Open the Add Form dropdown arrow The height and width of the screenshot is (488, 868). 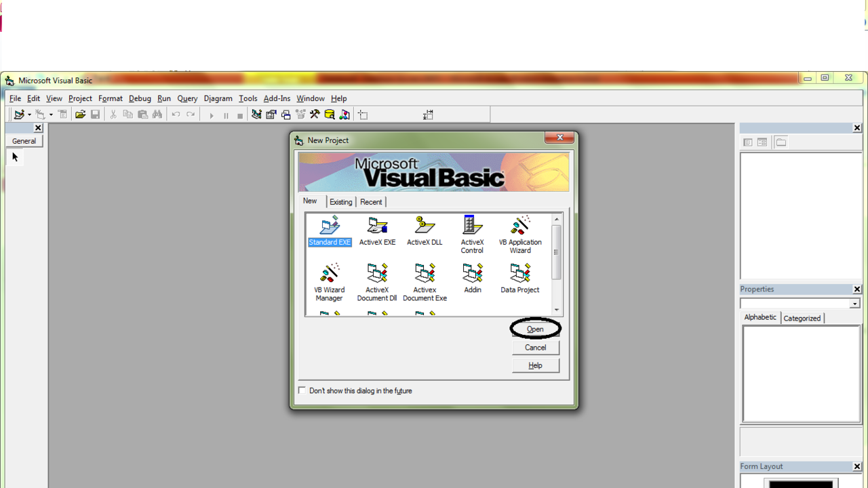(51, 115)
